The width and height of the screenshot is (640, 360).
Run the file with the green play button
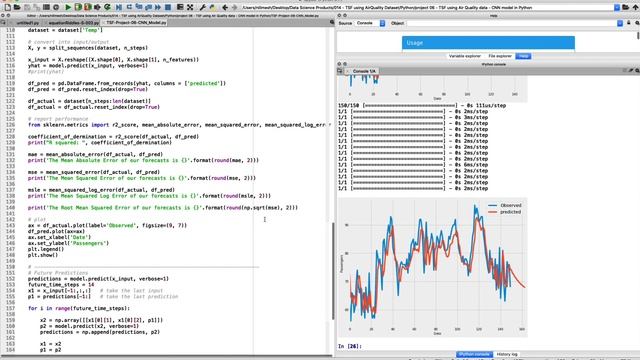[68, 7]
